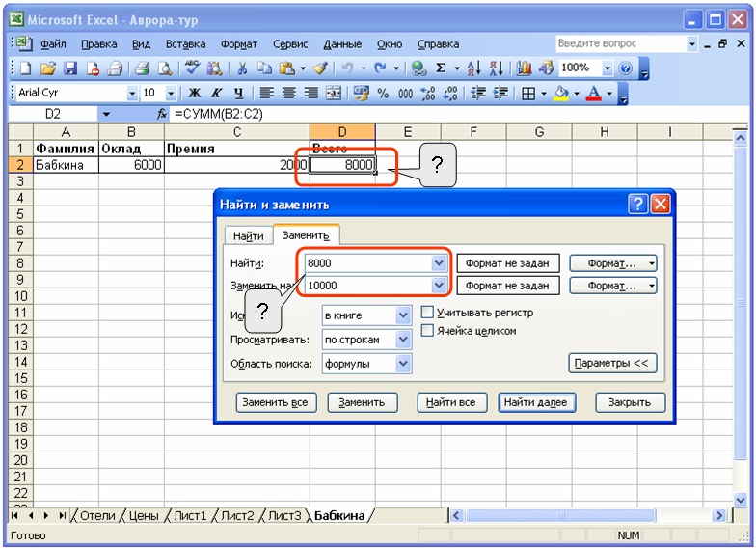Image resolution: width=756 pixels, height=548 pixels.
Task: Switch to the Цены sheet tab
Action: 143,515
